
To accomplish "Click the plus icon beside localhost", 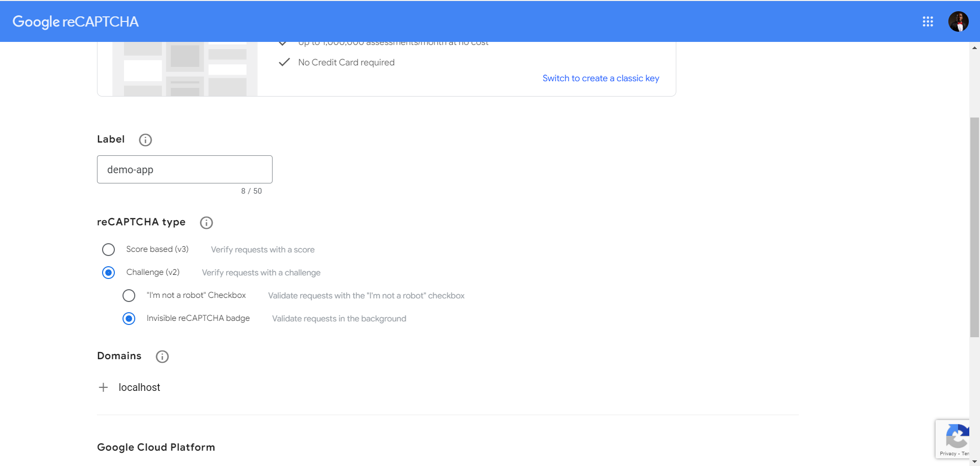I will click(x=103, y=387).
